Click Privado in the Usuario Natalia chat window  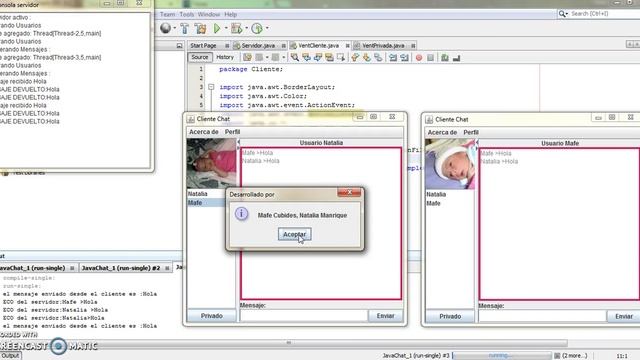click(211, 316)
